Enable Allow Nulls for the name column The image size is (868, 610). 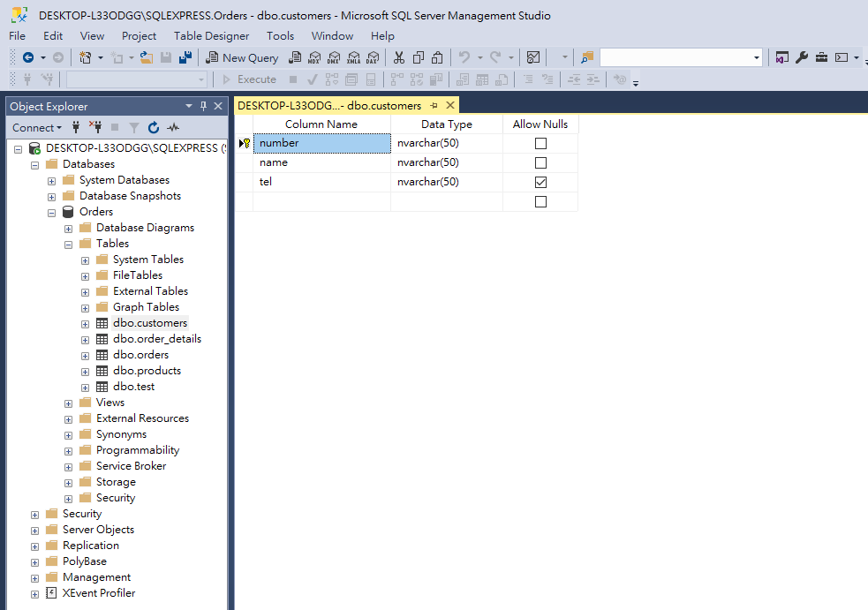(540, 162)
